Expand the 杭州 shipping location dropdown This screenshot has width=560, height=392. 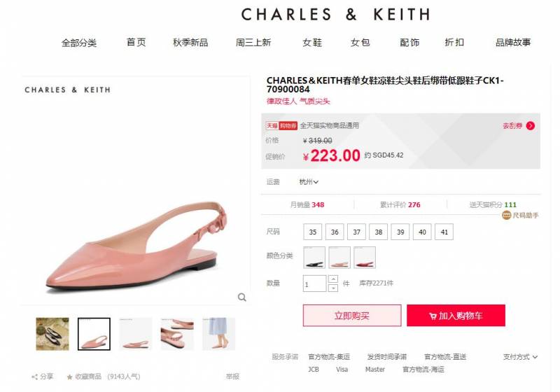[x=309, y=182]
